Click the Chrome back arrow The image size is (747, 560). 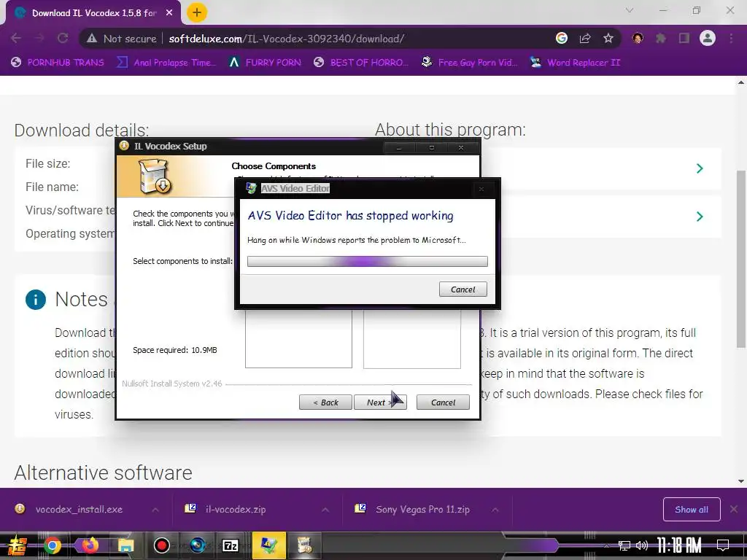point(16,38)
